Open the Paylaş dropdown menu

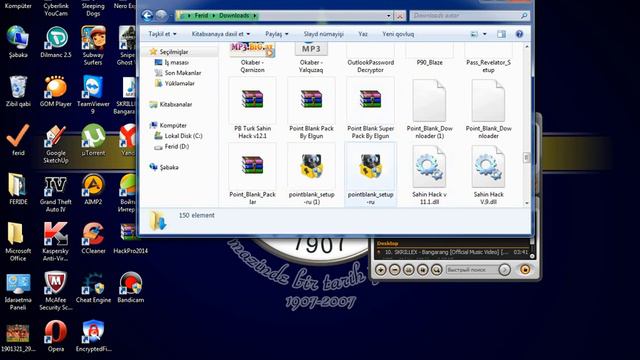pyautogui.click(x=277, y=34)
